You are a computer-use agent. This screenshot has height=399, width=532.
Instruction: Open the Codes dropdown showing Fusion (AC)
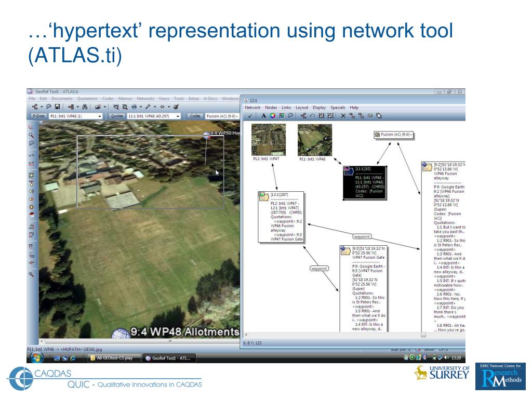[222, 116]
